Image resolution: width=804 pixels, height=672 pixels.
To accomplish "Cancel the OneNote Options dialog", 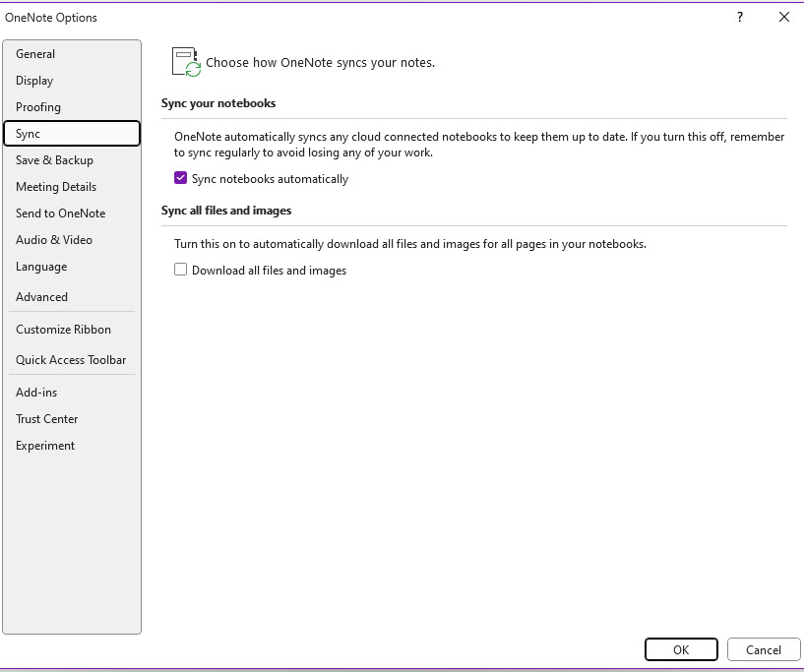I will [x=764, y=649].
